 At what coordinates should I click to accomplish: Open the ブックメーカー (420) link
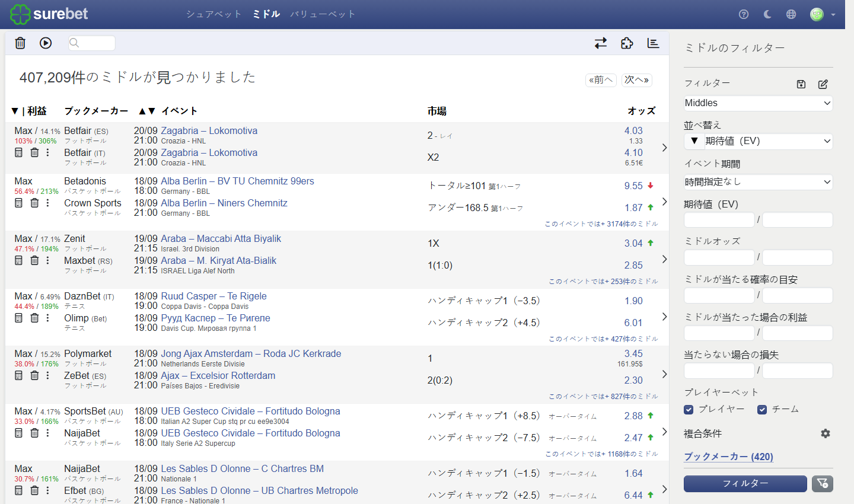click(728, 457)
